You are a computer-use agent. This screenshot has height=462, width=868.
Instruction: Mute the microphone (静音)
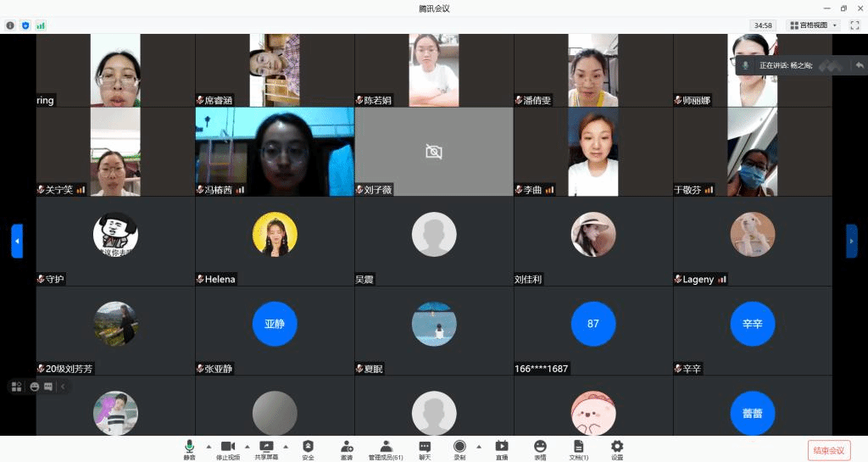(x=189, y=449)
